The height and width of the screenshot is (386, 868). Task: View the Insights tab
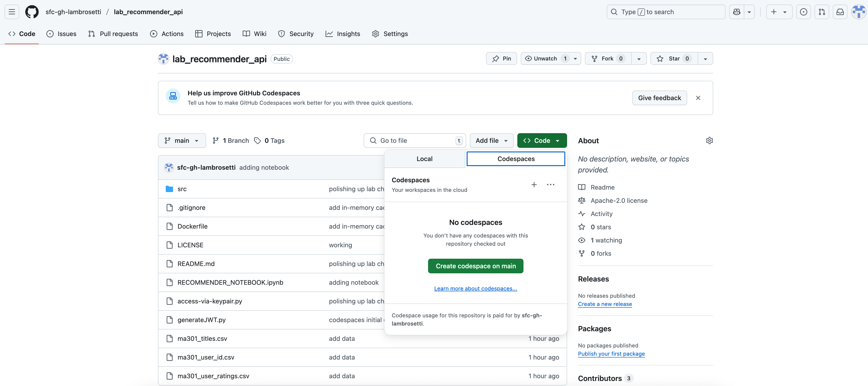pos(343,34)
